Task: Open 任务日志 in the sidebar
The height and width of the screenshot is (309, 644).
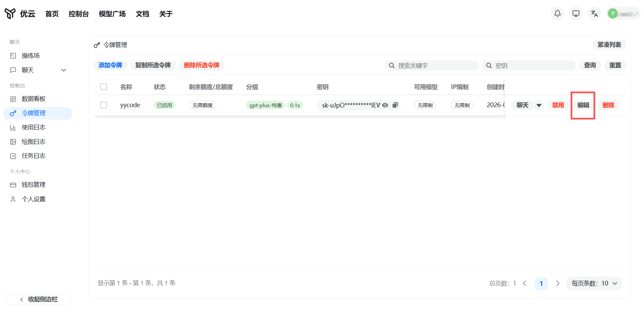Action: [38, 156]
